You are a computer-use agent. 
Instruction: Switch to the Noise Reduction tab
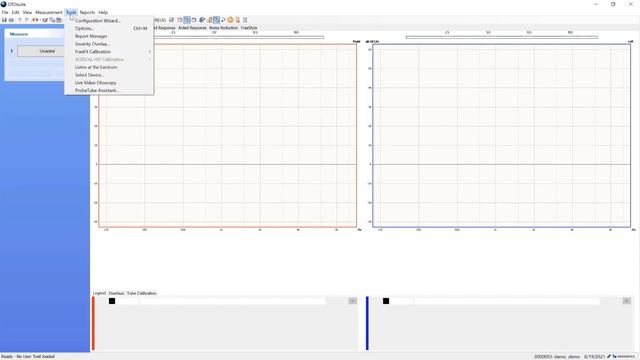(x=223, y=28)
